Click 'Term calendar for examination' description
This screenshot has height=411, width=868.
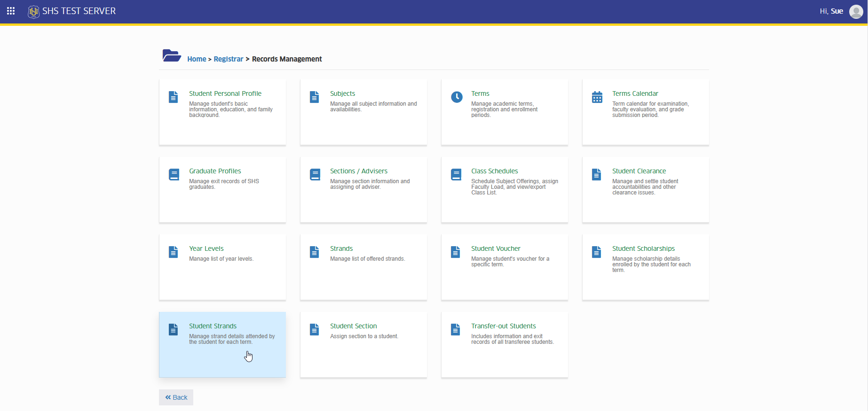650,109
